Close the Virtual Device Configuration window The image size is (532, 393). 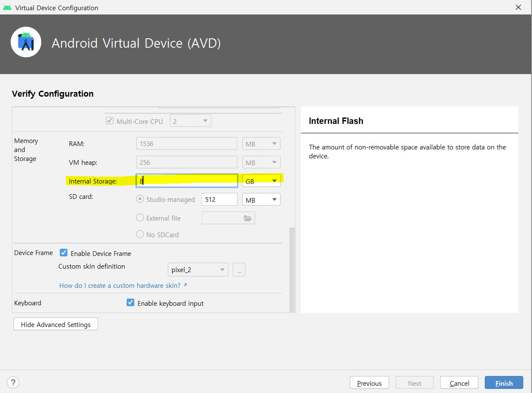coord(518,7)
